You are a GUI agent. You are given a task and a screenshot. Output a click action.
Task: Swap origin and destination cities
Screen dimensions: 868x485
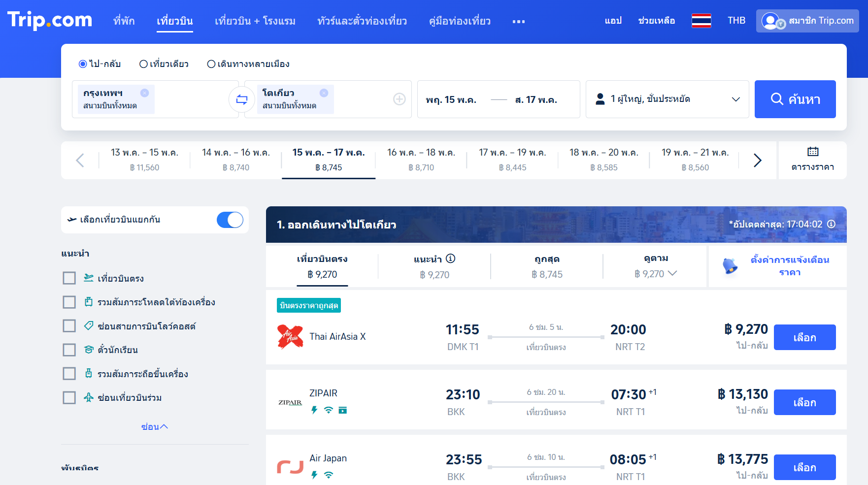(x=241, y=99)
